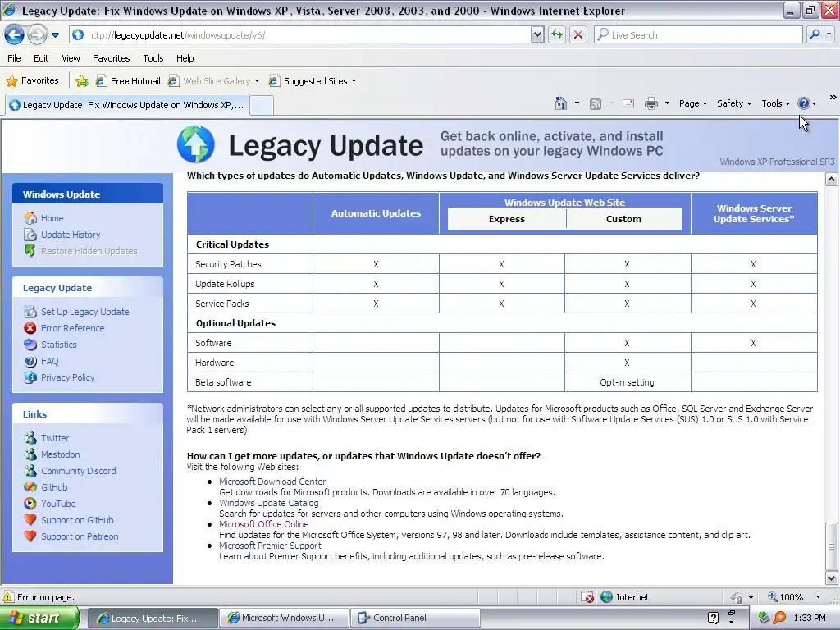The height and width of the screenshot is (630, 840).
Task: Open the Privacy Policy link
Action: 67,377
